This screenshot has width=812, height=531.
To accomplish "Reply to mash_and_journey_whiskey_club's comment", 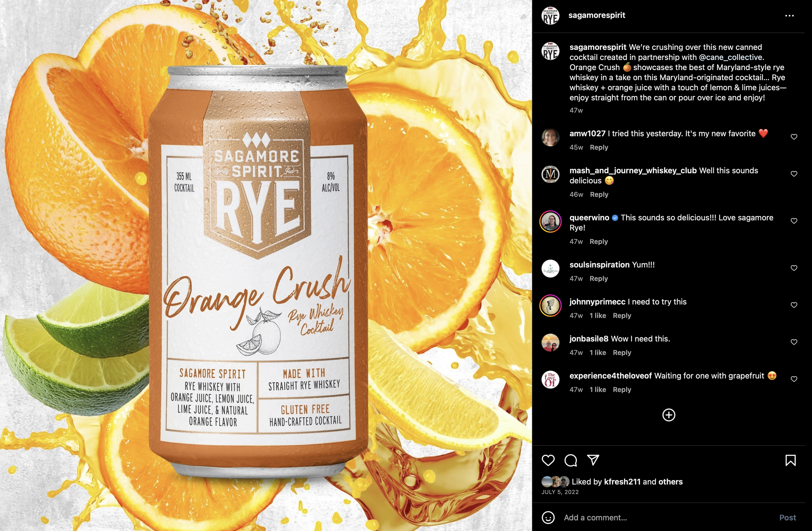I will [599, 194].
